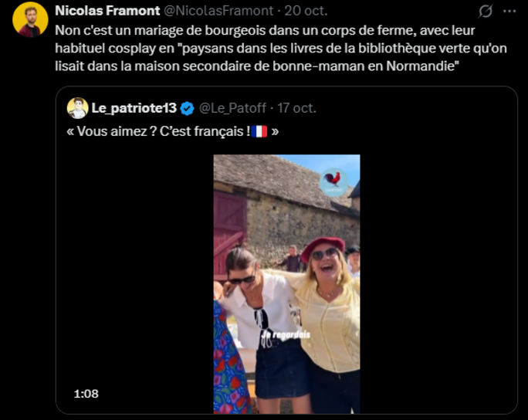The image size is (528, 420).
Task: Click the "20 oct." tweet timestamp
Action: (x=306, y=11)
